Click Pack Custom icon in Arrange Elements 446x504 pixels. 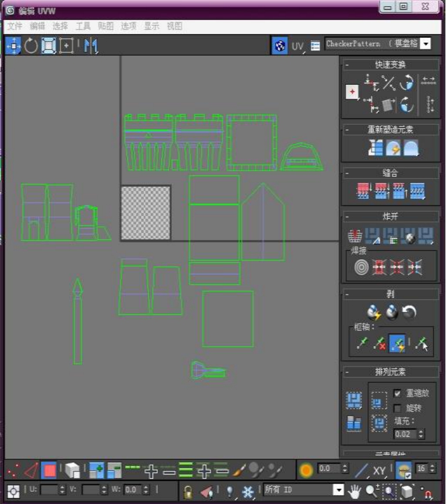coord(354,401)
